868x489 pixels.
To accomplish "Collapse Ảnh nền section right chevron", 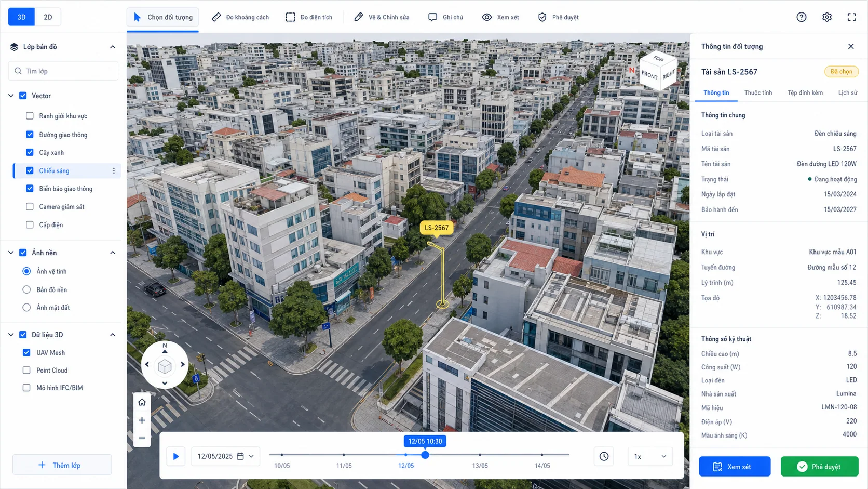I will click(x=113, y=253).
